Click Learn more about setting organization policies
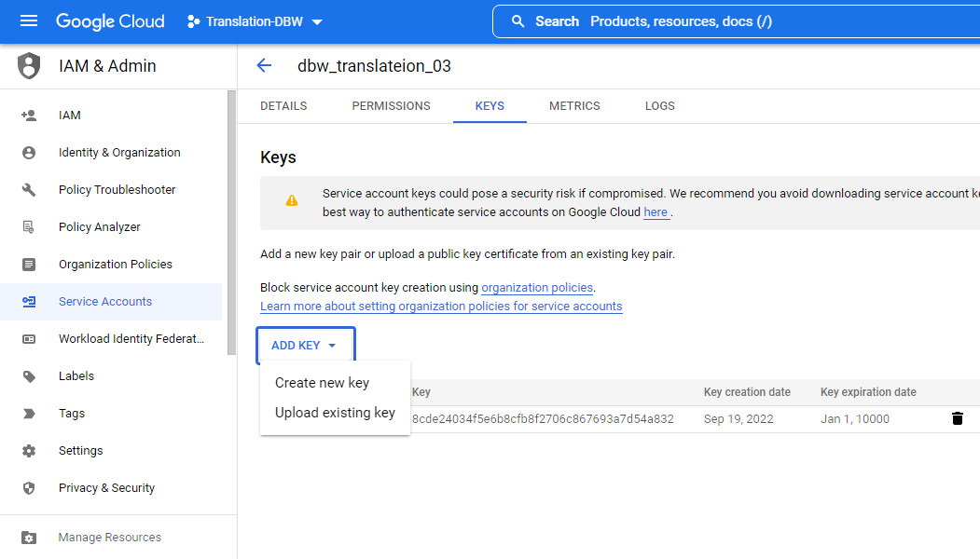 (441, 307)
